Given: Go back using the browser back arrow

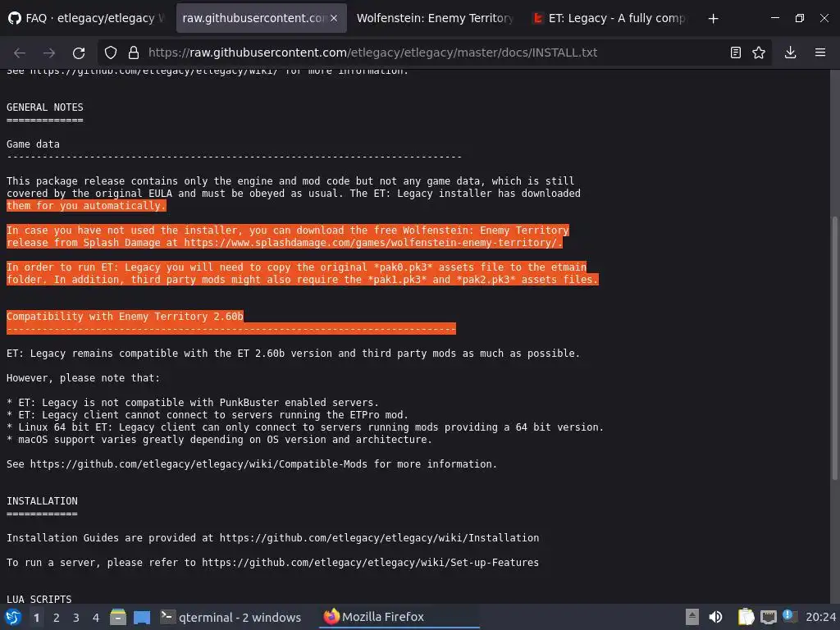Looking at the screenshot, I should [x=20, y=52].
